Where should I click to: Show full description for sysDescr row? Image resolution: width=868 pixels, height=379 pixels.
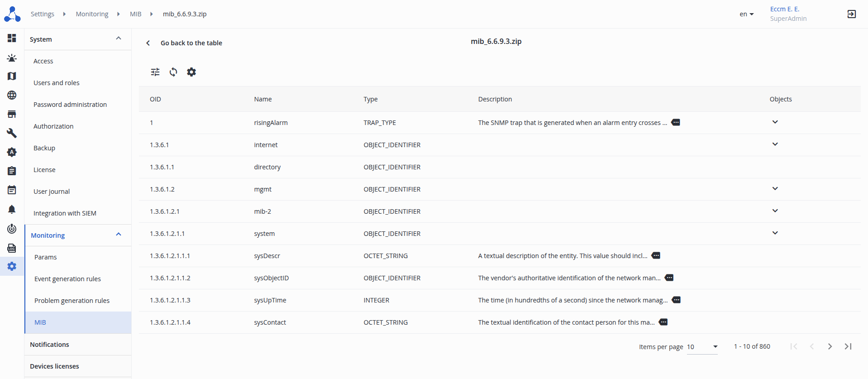[656, 256]
